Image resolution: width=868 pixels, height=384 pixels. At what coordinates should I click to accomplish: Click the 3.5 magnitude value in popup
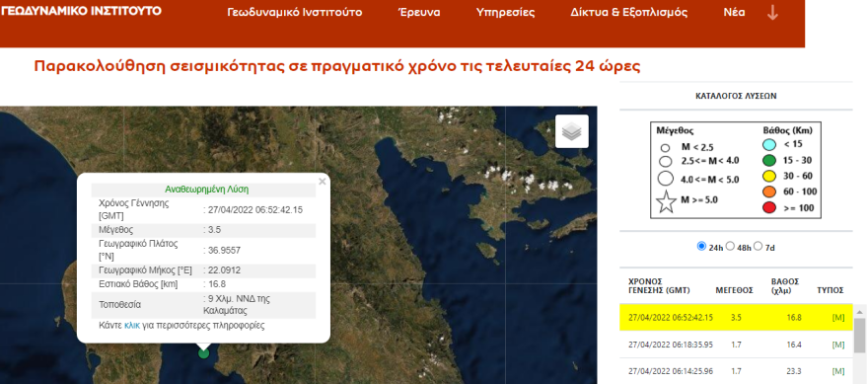214,229
